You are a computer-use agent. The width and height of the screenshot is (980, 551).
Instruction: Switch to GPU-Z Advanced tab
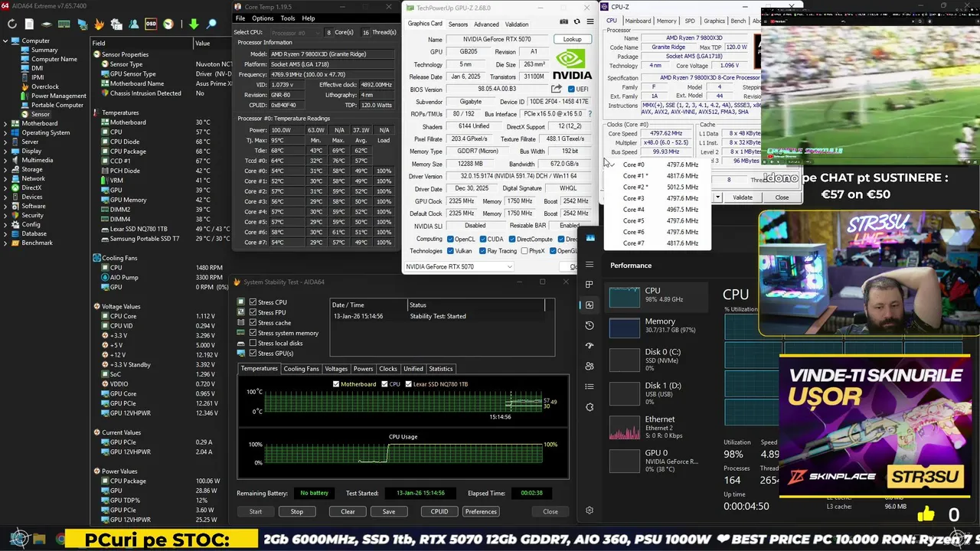click(486, 24)
